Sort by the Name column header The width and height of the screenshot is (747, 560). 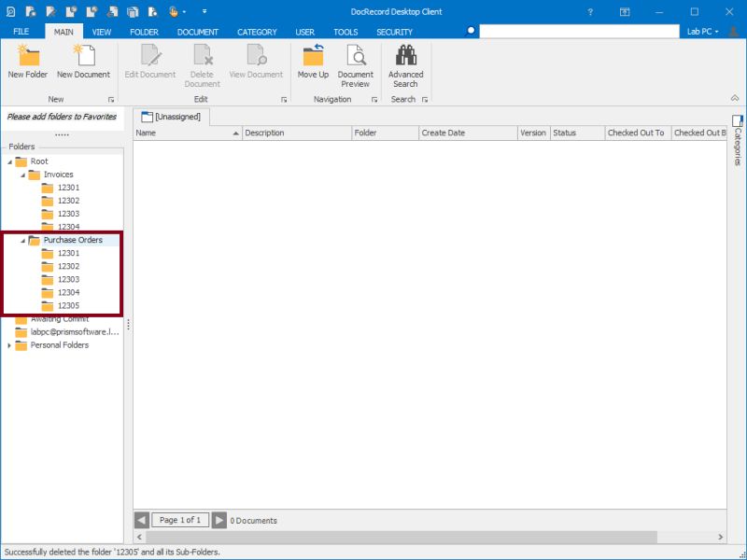click(188, 133)
